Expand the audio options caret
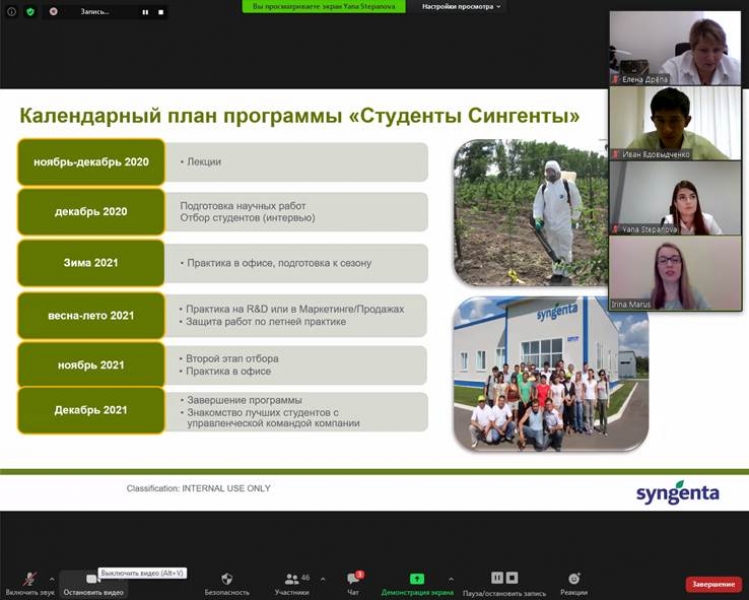 (x=52, y=579)
